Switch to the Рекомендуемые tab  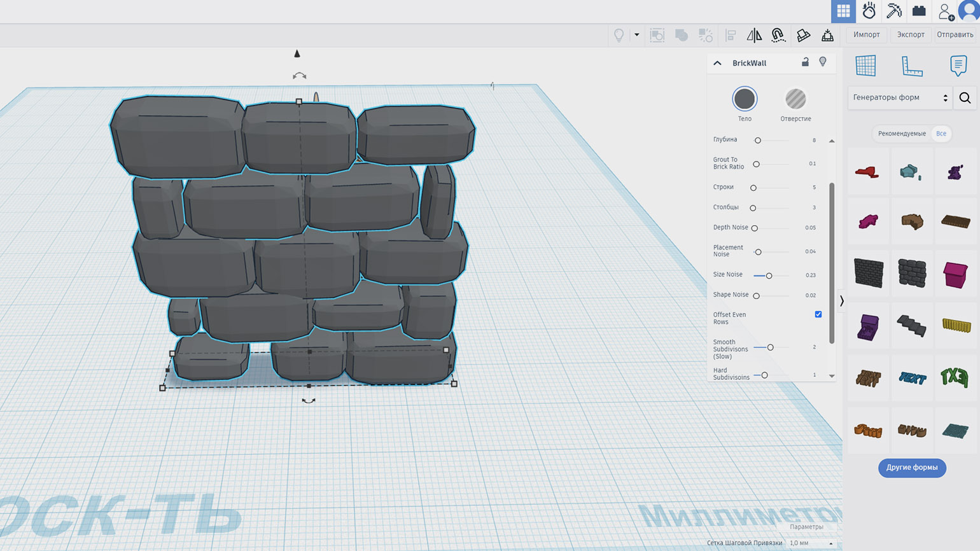click(901, 134)
